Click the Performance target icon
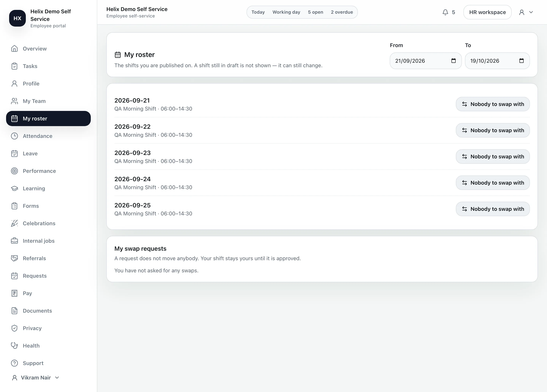 click(x=14, y=171)
